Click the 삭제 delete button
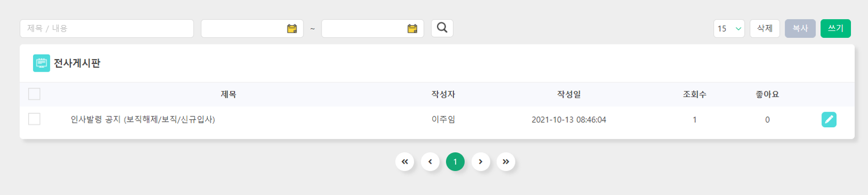This screenshot has height=195, width=868. pyautogui.click(x=765, y=28)
